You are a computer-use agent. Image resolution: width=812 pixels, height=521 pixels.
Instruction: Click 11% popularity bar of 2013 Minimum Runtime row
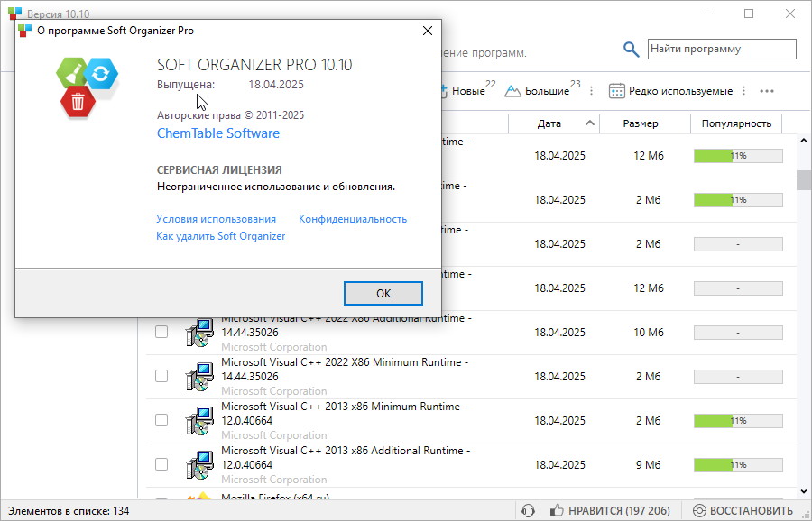[738, 421]
